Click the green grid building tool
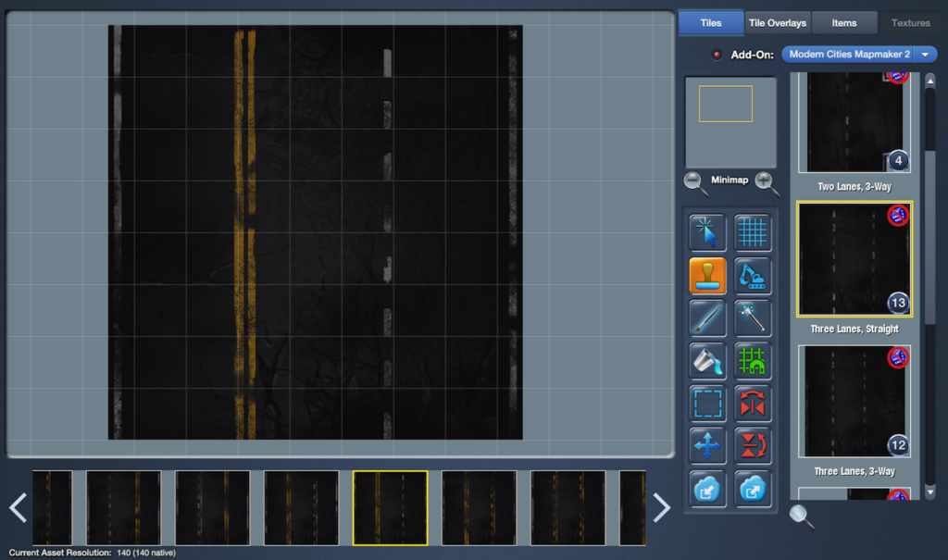948x560 pixels. coord(753,361)
